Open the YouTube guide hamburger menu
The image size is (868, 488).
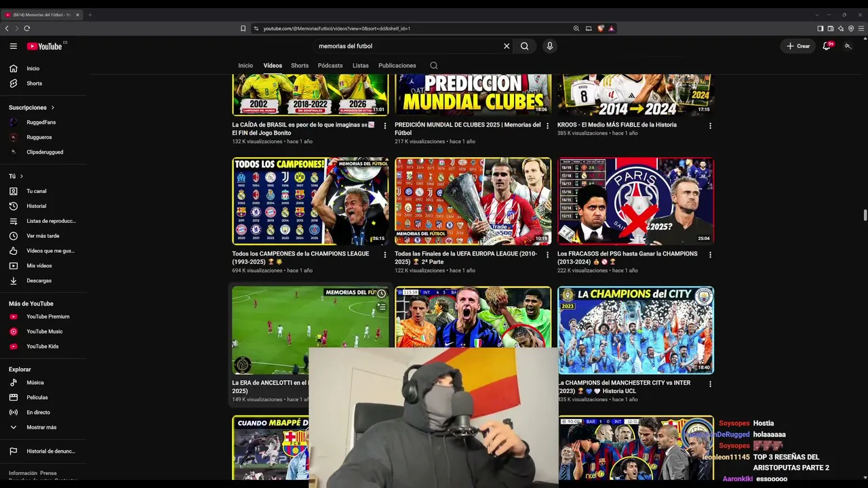click(x=13, y=46)
